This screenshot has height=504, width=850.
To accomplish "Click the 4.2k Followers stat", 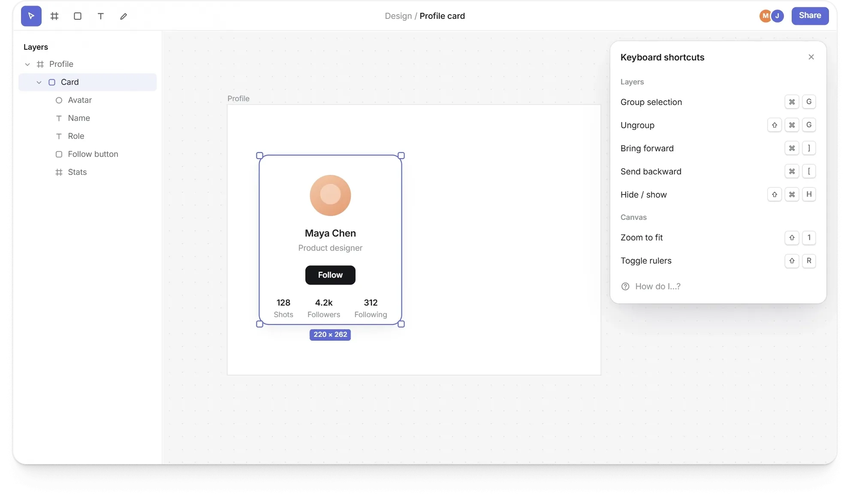I will 324,308.
